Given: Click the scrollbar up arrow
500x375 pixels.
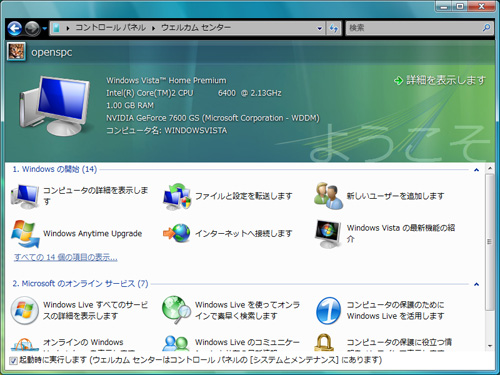Looking at the screenshot, I should [x=490, y=168].
